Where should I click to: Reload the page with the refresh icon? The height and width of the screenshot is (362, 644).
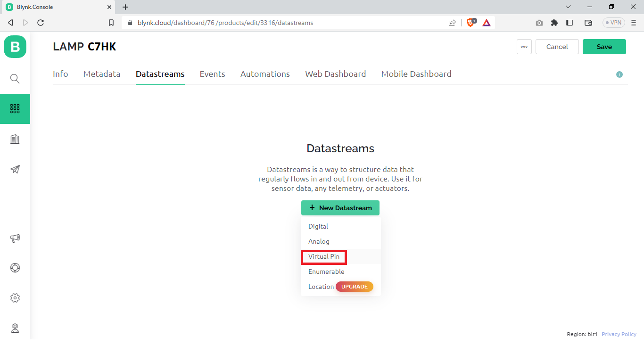(41, 23)
